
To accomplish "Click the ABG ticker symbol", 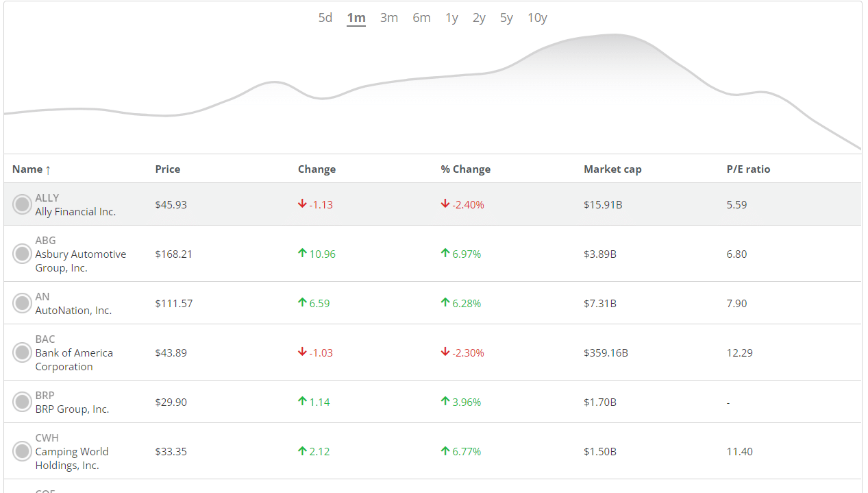I will coord(46,241).
